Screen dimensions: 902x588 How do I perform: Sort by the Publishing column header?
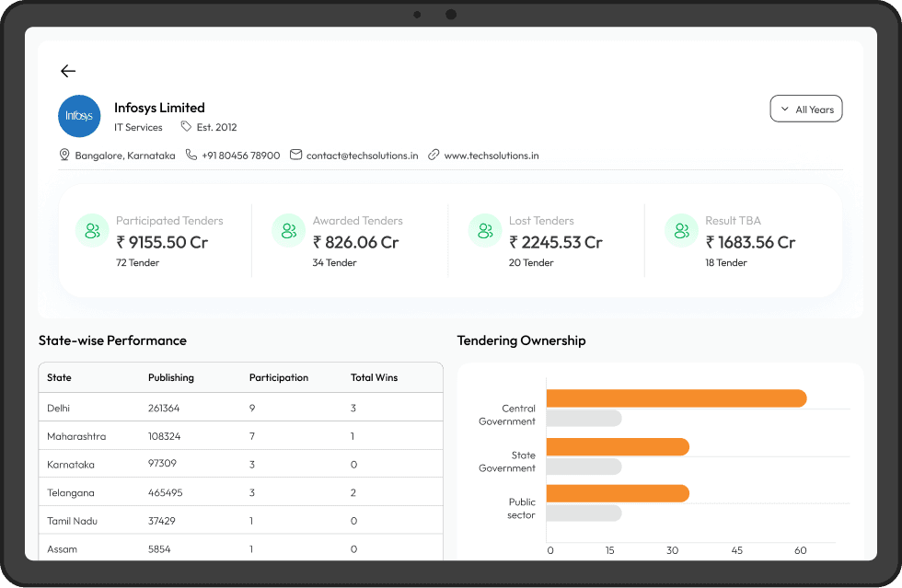[x=171, y=377]
